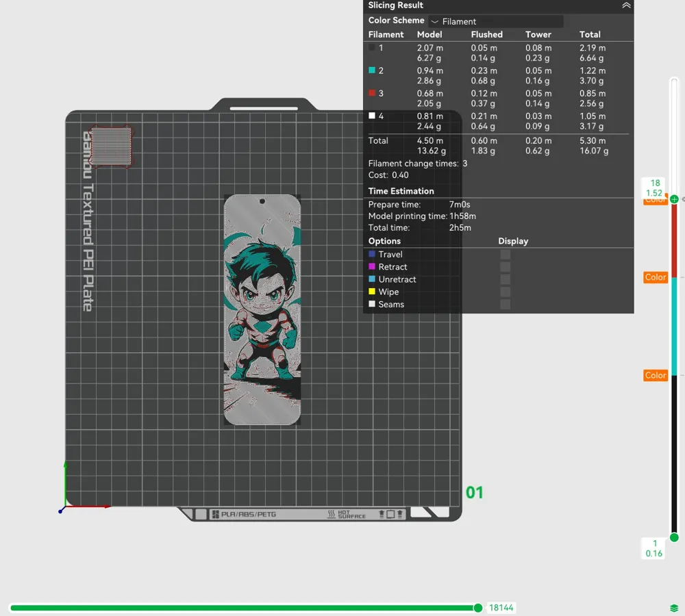Click the Display column heading
This screenshot has width=685, height=616.
(x=513, y=241)
